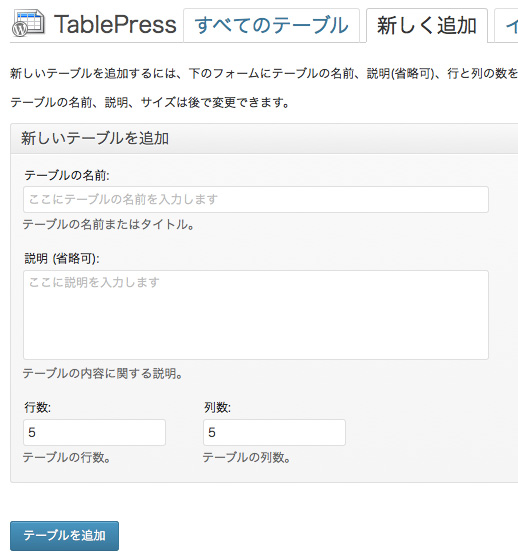Screen dimensions: 518x558
Task: Click the テーブルの列数 hint text
Action: coord(247,457)
